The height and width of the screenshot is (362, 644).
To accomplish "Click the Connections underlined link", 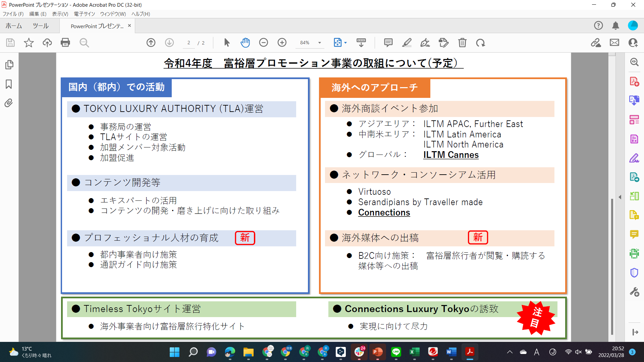I will (384, 213).
